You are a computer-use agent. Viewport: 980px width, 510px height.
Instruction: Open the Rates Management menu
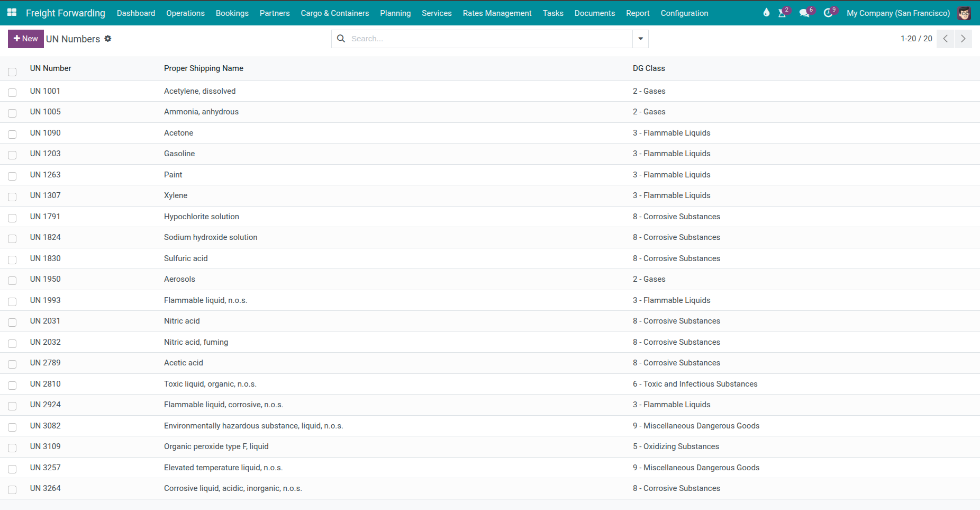click(x=497, y=13)
